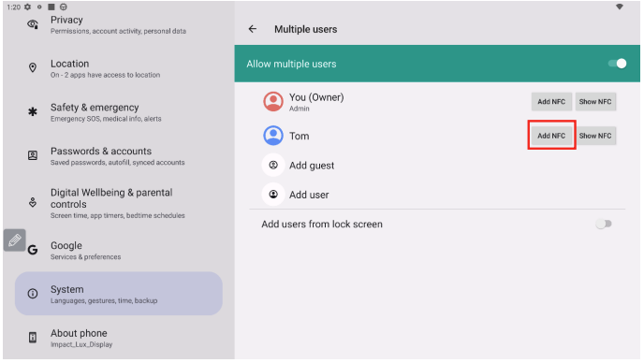This screenshot has width=644, height=363.
Task: Click the Privacy eye icon
Action: click(33, 24)
